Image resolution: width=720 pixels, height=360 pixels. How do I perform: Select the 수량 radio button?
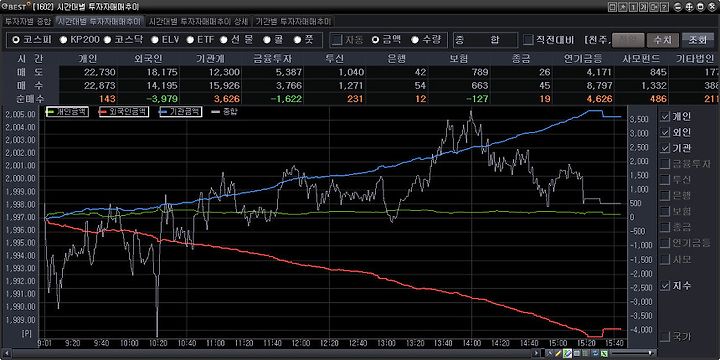(x=415, y=40)
